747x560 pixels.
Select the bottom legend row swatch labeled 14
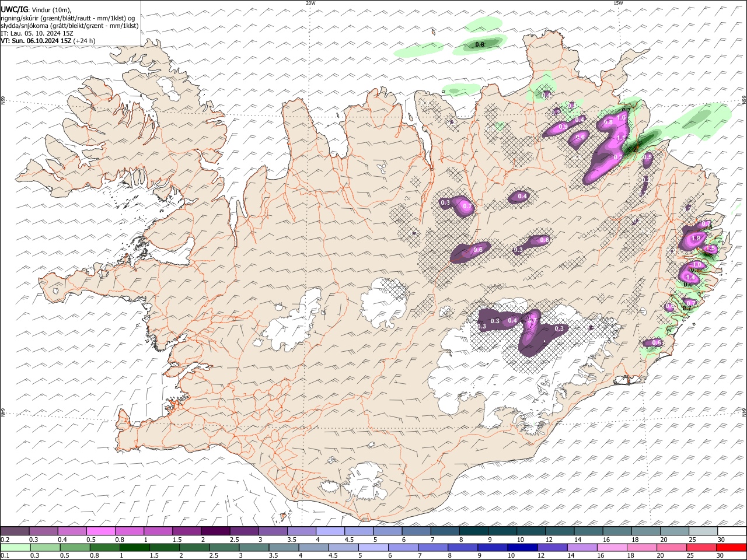(582, 548)
